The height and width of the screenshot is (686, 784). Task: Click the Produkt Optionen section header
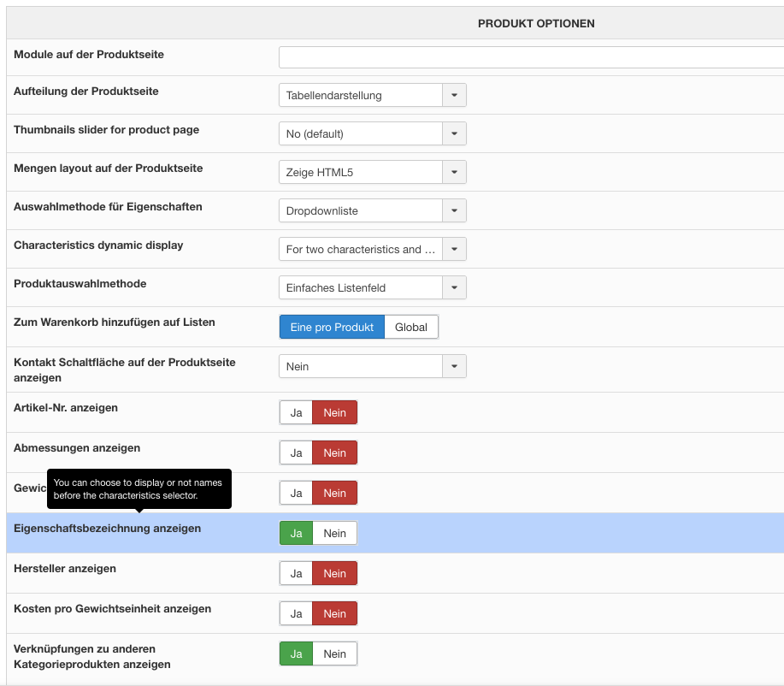click(536, 23)
